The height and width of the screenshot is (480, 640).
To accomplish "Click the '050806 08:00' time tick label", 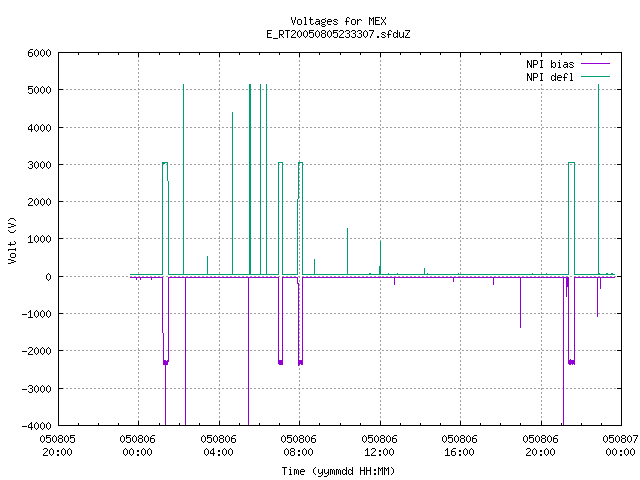I will (298, 446).
